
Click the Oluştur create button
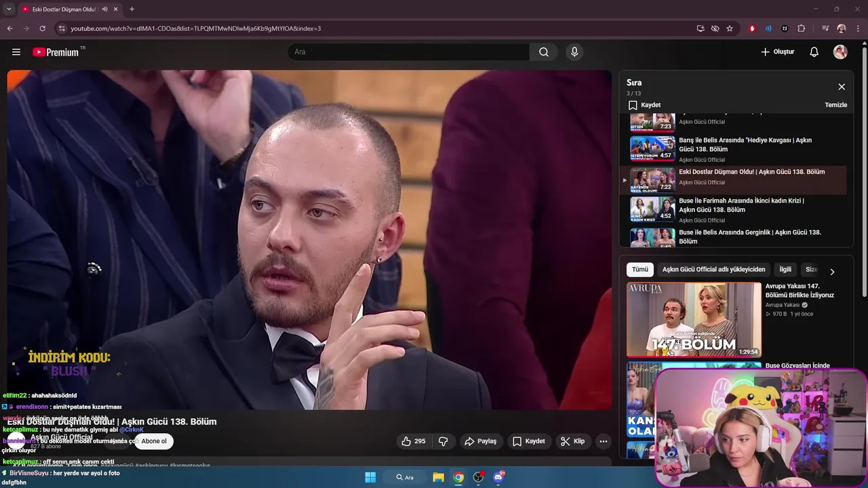777,52
